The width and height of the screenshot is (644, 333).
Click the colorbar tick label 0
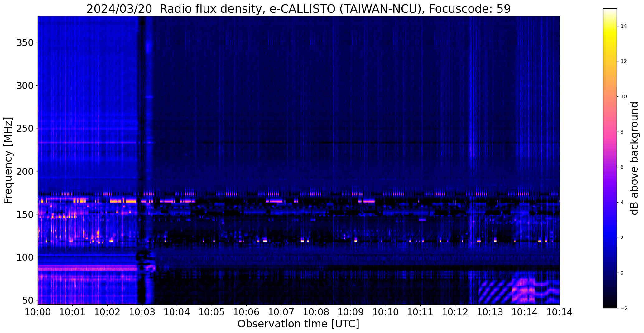pyautogui.click(x=622, y=273)
